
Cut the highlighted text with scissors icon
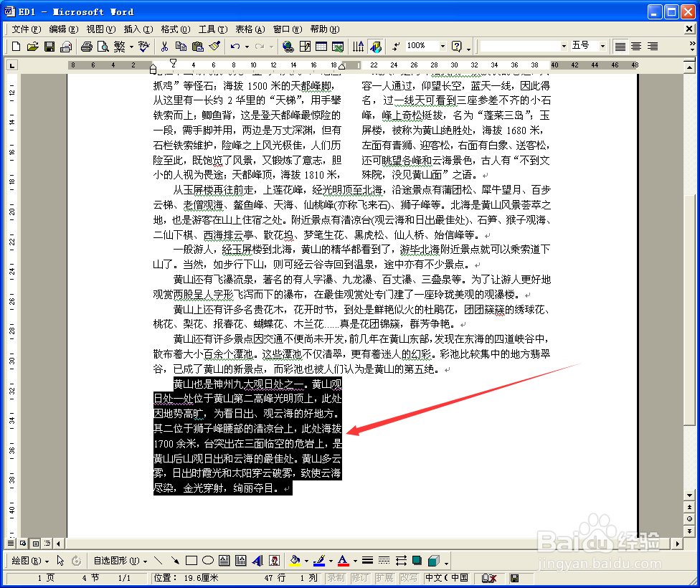[164, 46]
